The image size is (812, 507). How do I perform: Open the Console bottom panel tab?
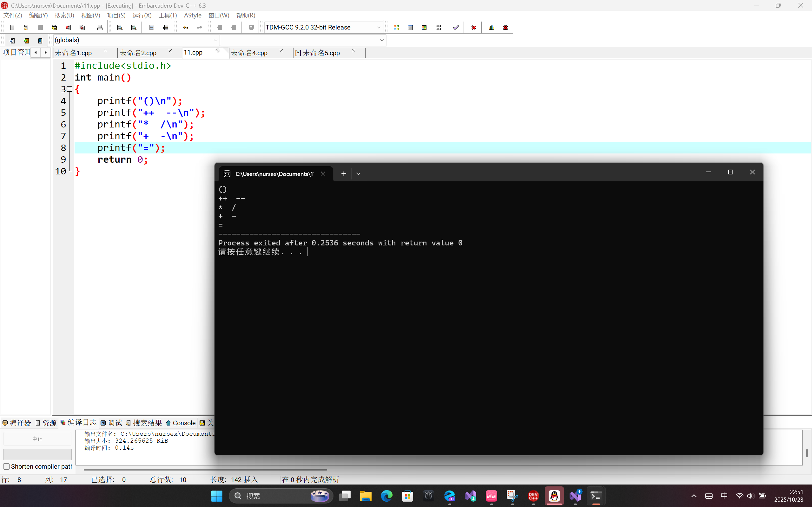click(x=181, y=423)
